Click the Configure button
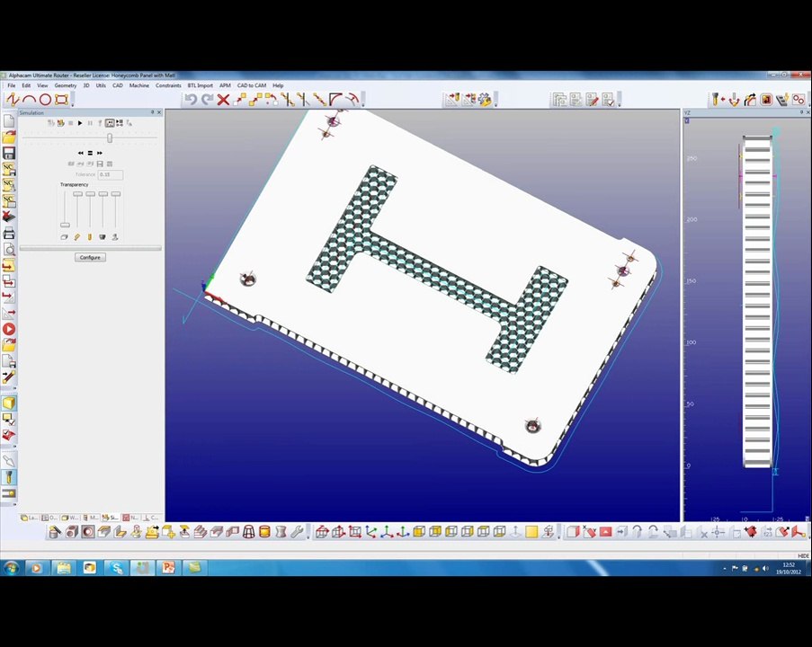The image size is (812, 647). coord(90,257)
